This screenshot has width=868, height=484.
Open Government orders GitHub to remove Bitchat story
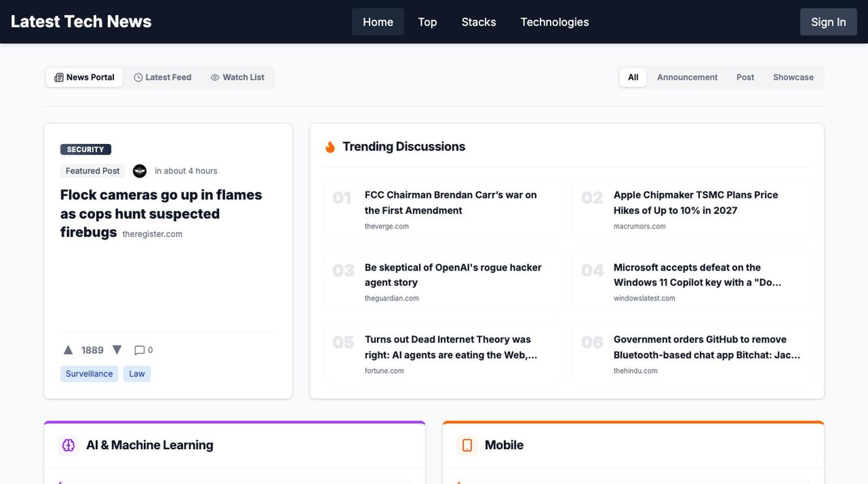click(x=707, y=347)
